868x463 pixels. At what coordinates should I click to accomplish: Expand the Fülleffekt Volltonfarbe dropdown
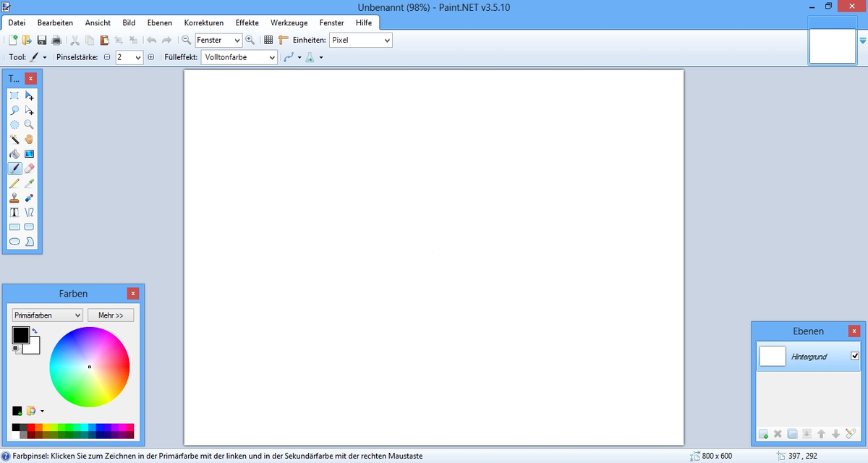[239, 57]
